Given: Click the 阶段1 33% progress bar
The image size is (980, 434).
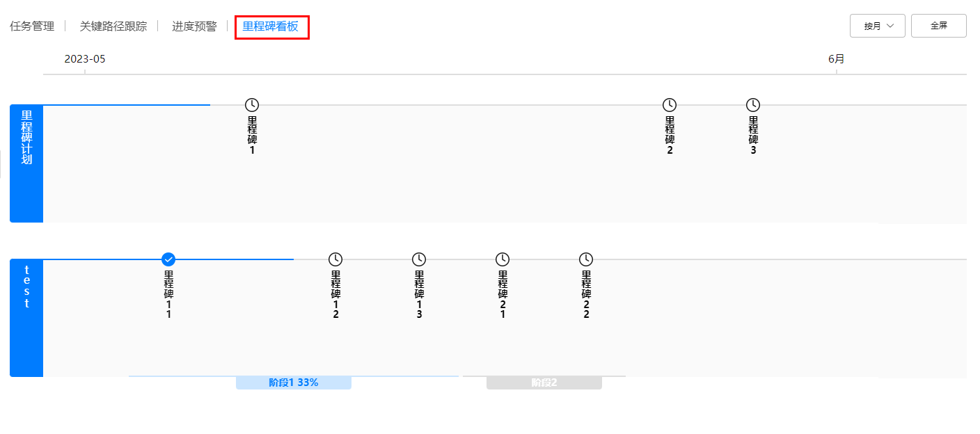Looking at the screenshot, I should (293, 383).
